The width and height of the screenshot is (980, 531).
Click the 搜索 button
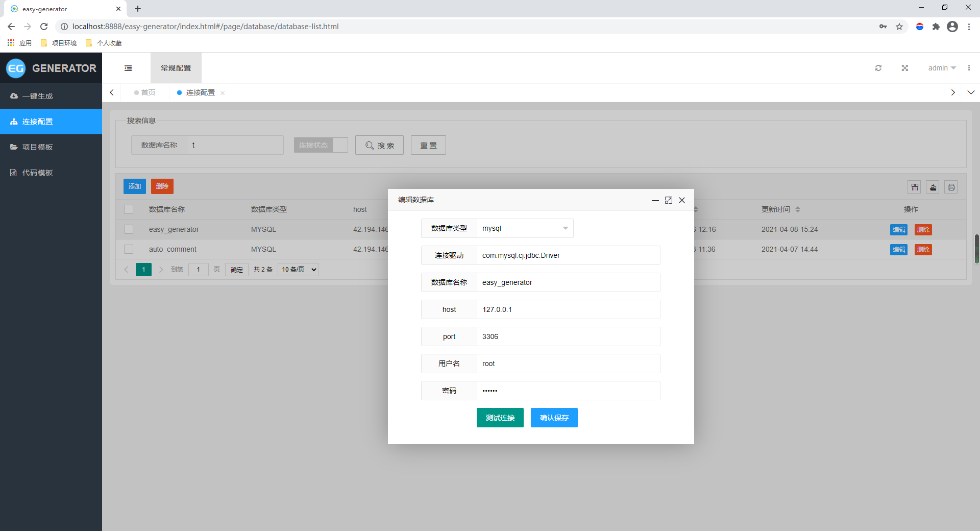(x=380, y=145)
